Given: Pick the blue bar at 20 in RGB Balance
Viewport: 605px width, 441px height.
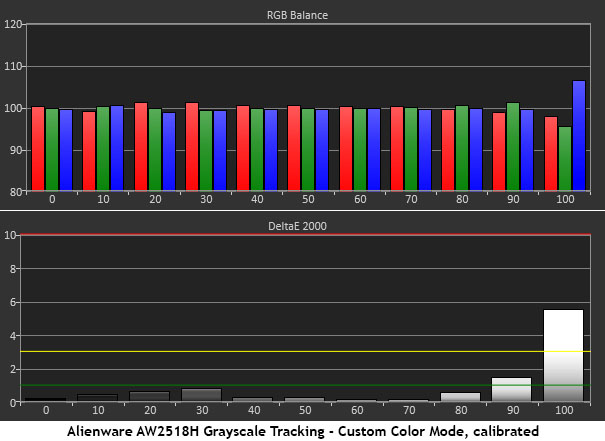Looking at the screenshot, I should (169, 152).
